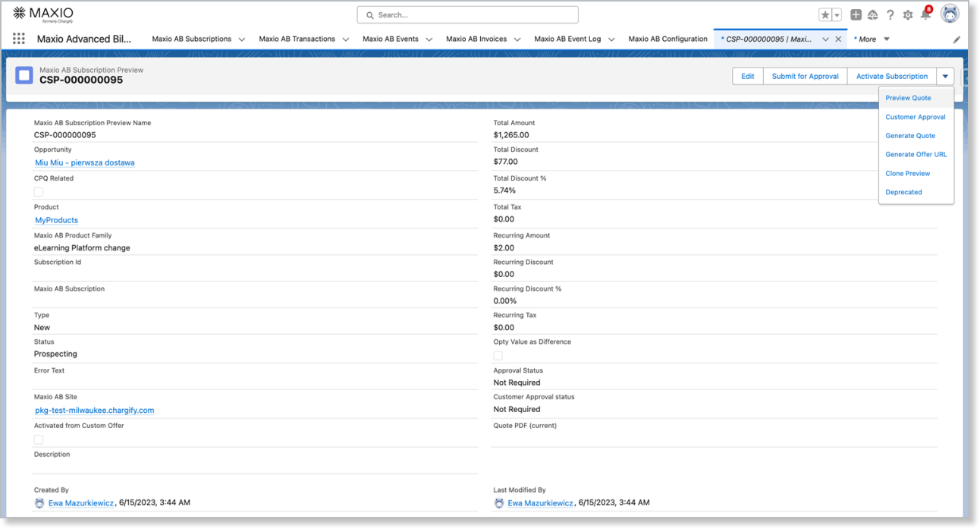
Task: Click the Favorites star icon
Action: 825,15
